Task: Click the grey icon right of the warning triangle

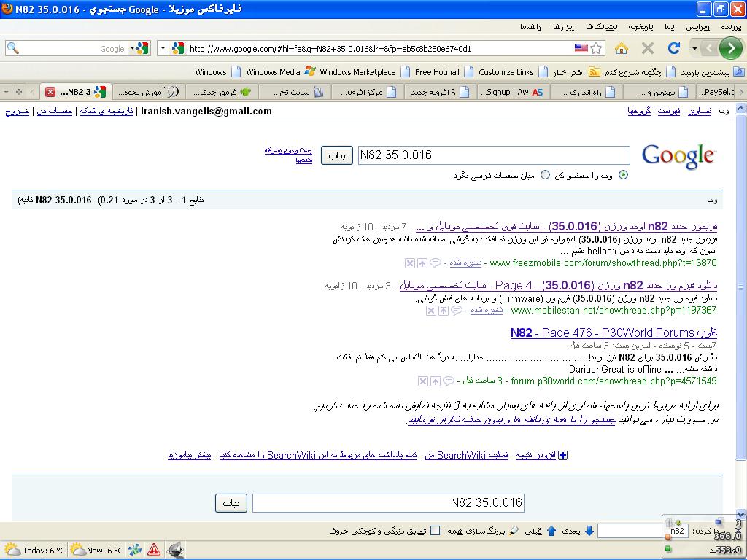Action: coord(175,550)
